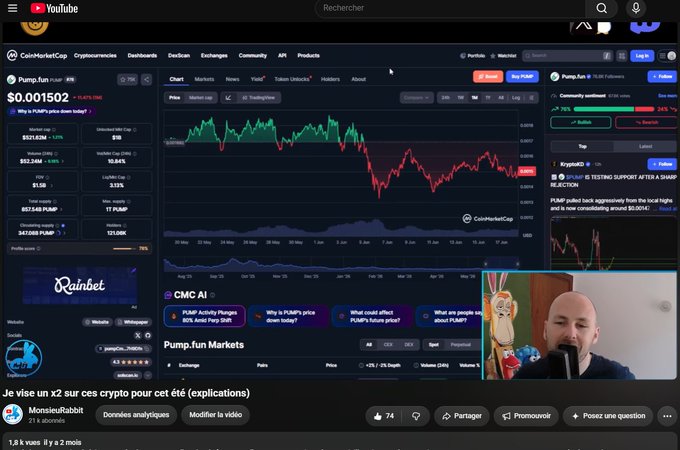Toggle the menu/avatar switch at the navbar end
680x450 pixels.
667,55
